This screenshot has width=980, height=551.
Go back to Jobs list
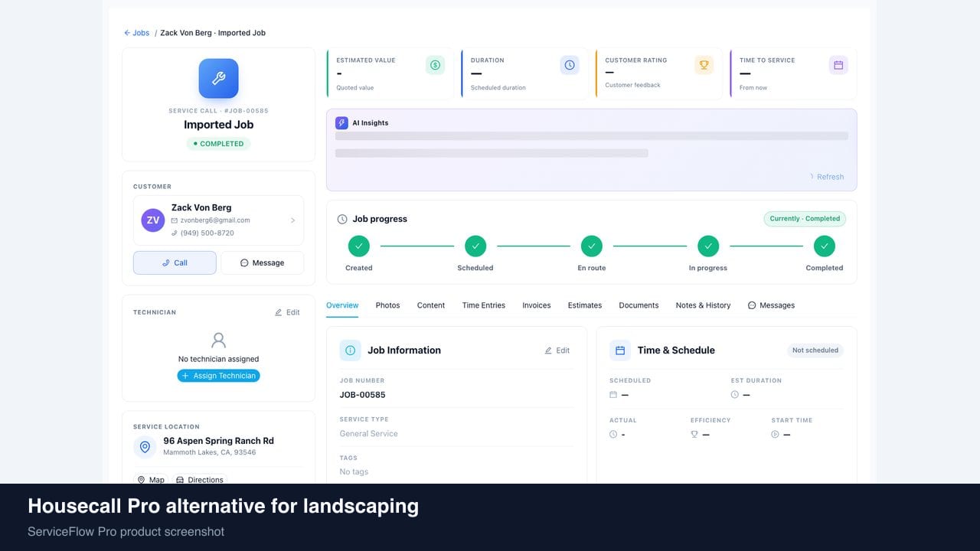137,33
